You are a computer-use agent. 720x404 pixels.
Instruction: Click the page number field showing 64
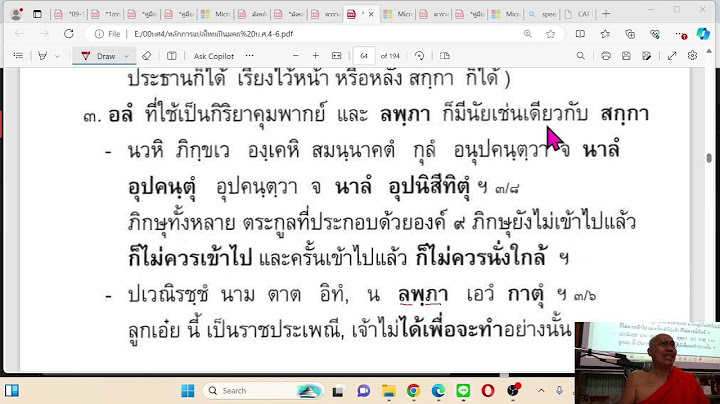coord(364,56)
